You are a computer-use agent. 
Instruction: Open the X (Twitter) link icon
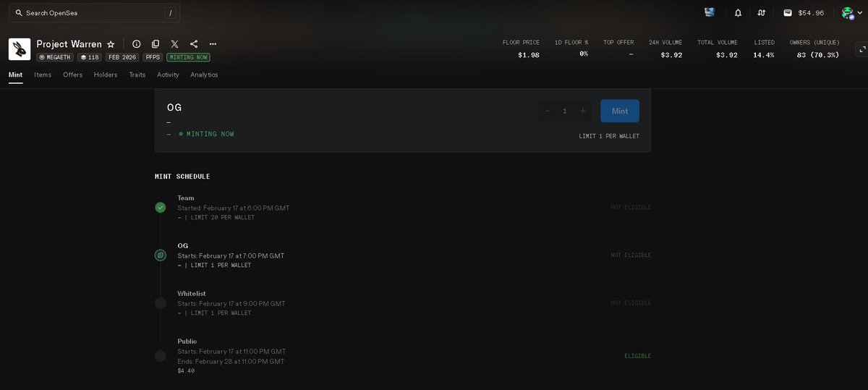point(175,44)
